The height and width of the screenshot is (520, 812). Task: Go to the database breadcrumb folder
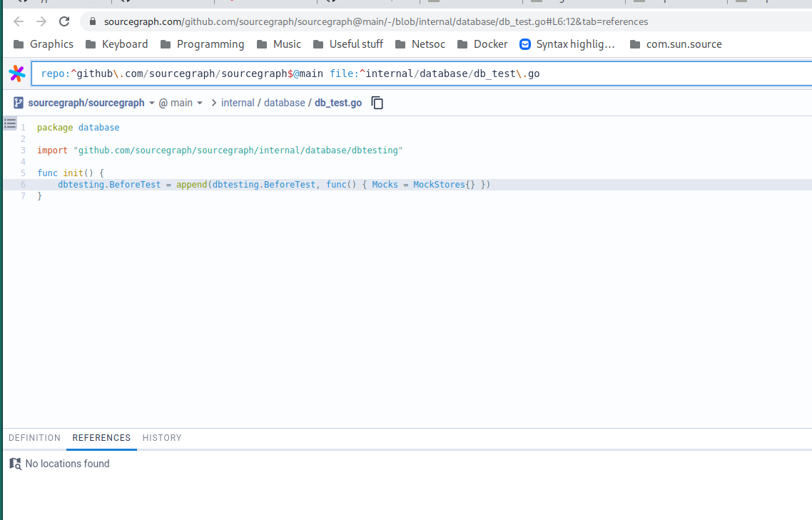tap(284, 103)
